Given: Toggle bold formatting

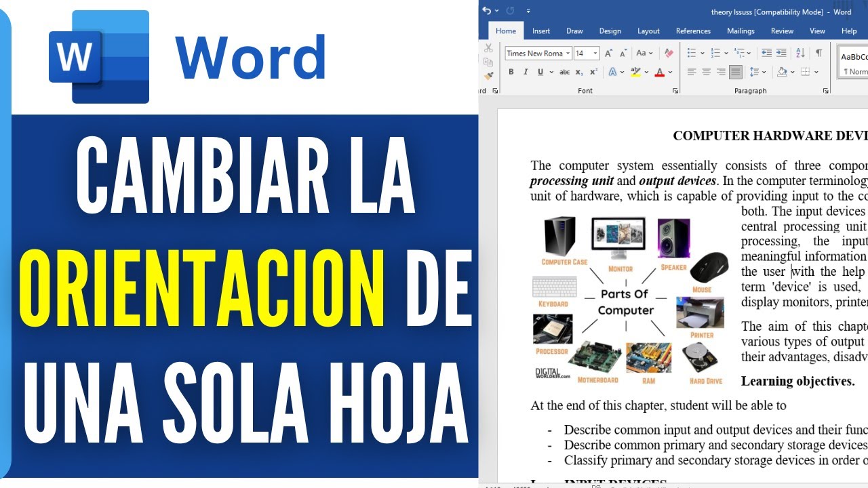Looking at the screenshot, I should pos(511,72).
